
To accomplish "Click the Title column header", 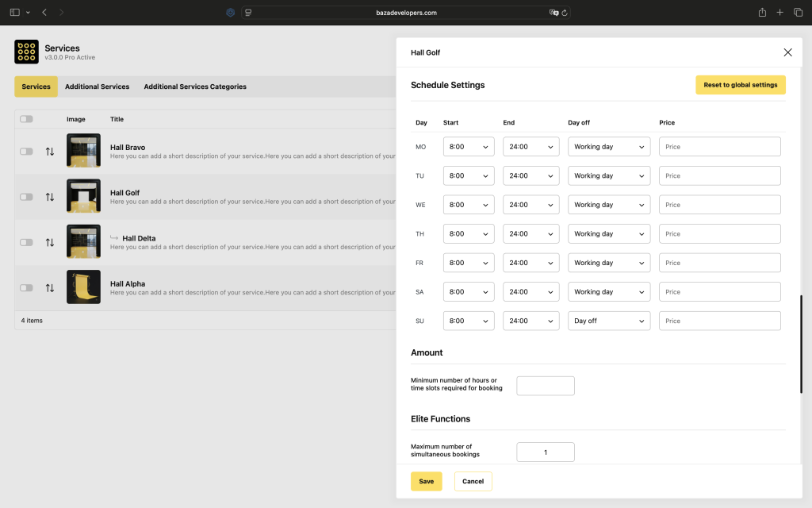I will 117,119.
